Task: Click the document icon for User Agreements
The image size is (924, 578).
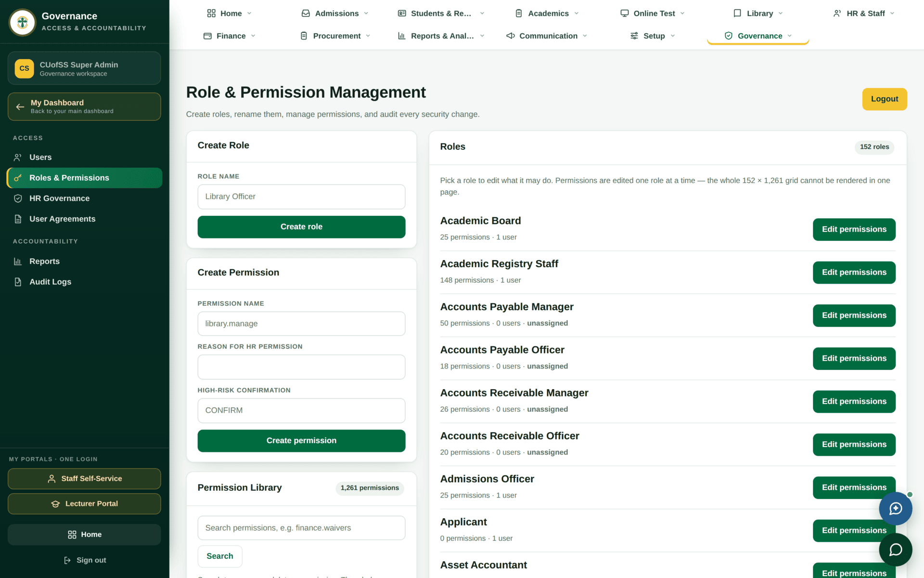Action: 18,219
